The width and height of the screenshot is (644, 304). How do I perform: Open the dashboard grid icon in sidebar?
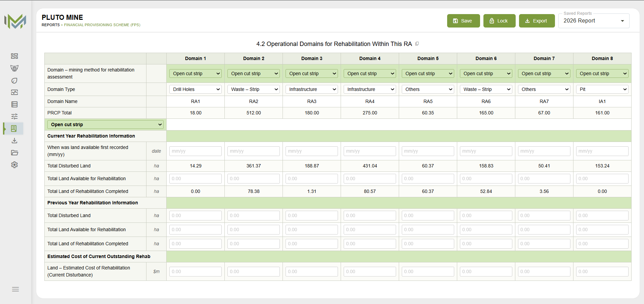point(14,56)
